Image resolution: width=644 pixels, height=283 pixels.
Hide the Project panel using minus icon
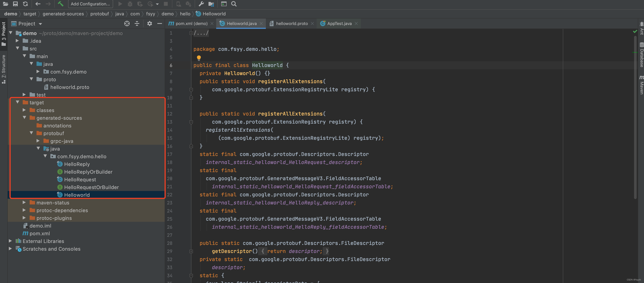coord(159,23)
